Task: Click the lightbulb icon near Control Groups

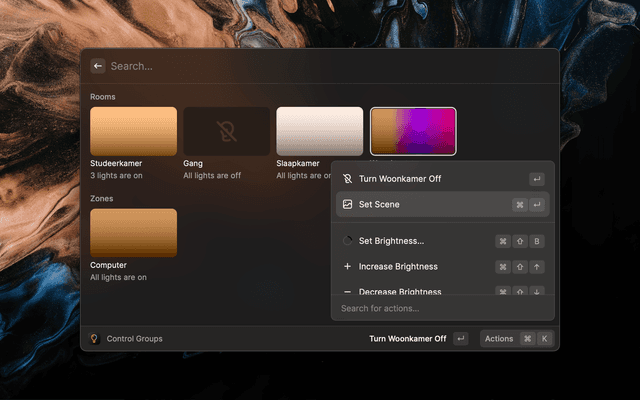Action: point(94,339)
